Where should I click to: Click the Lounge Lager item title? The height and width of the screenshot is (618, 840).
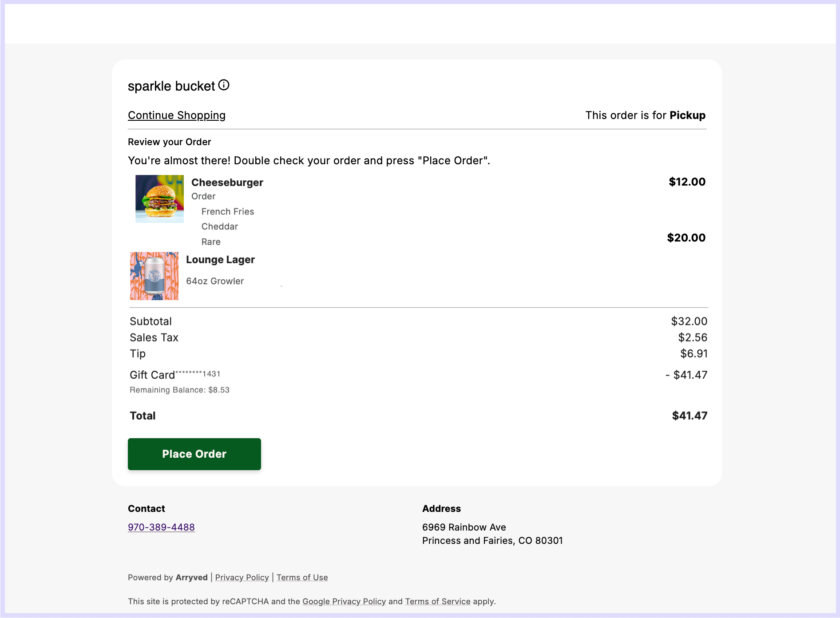[x=220, y=260]
